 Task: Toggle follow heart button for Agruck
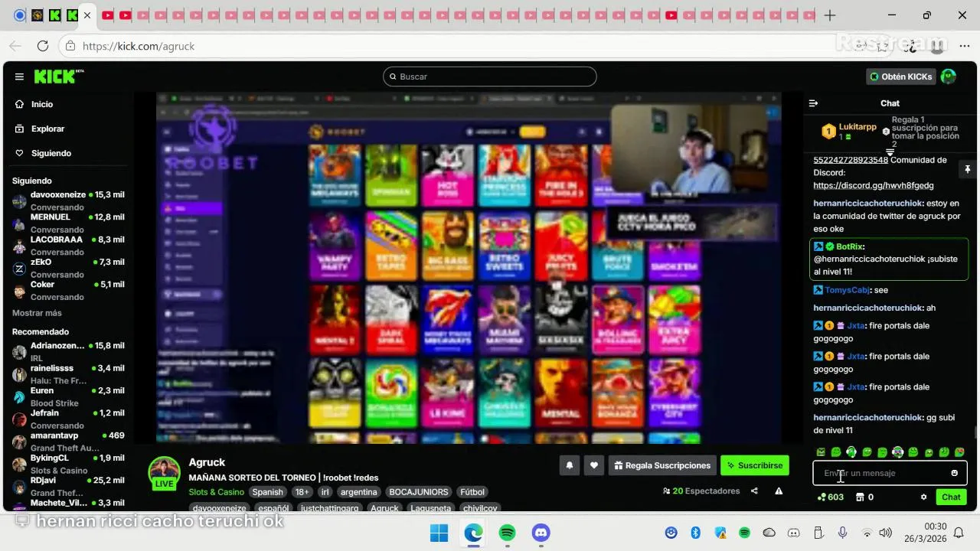coord(593,465)
